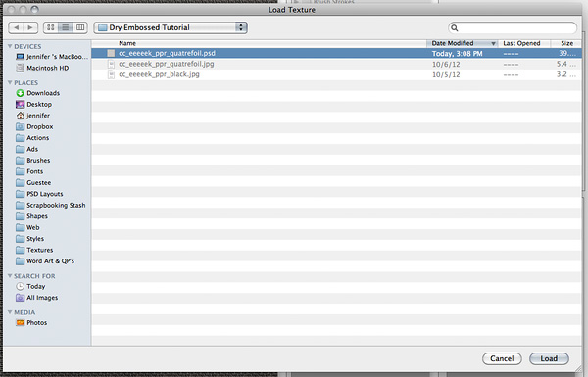Open the Actions folder in the sidebar
588x377 pixels.
pos(32,138)
